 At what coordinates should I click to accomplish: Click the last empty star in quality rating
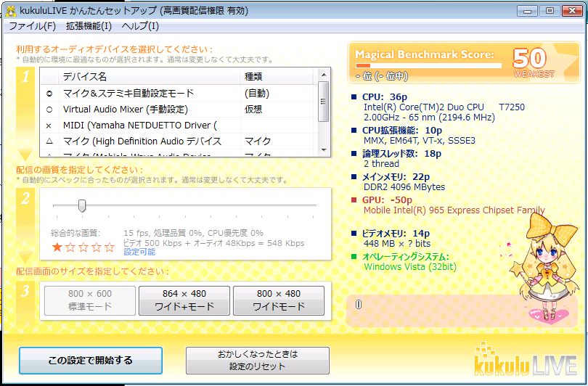click(x=110, y=247)
